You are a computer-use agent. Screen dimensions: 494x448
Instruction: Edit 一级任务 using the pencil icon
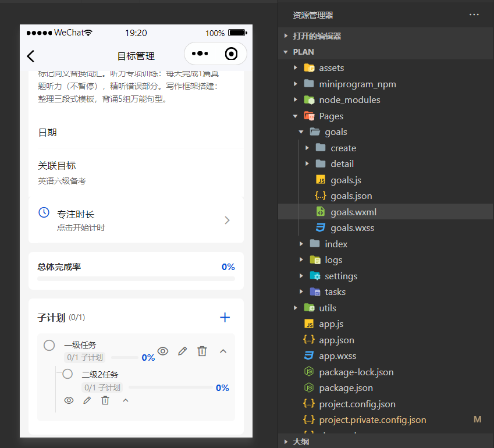183,351
